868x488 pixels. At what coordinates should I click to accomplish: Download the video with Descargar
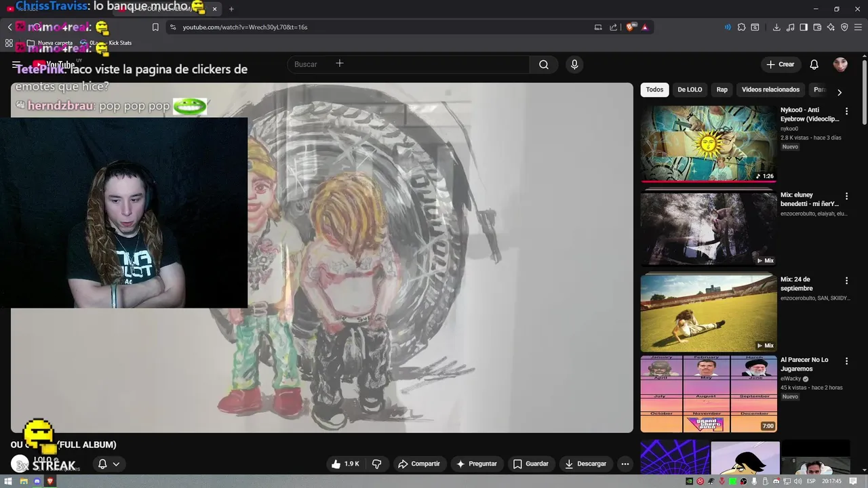coord(586,464)
